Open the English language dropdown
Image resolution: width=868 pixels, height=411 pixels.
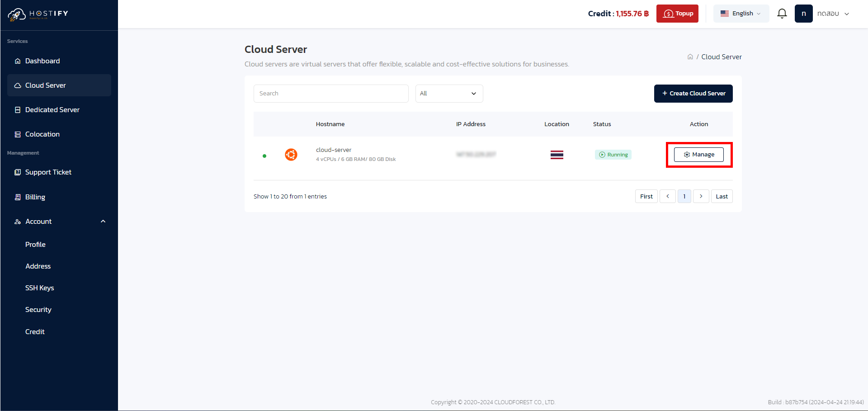tap(741, 13)
